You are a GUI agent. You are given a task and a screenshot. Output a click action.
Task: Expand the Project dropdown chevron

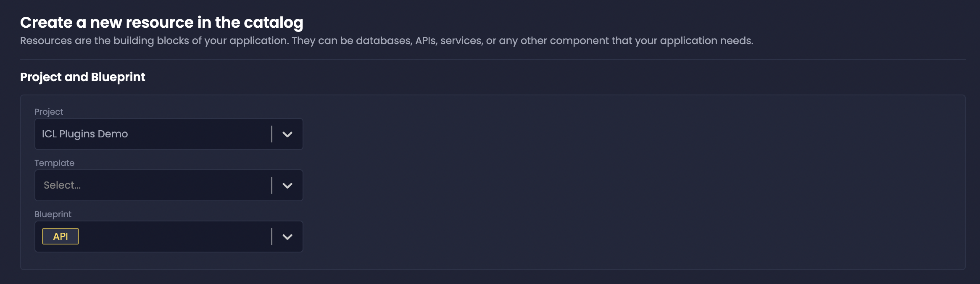click(287, 134)
